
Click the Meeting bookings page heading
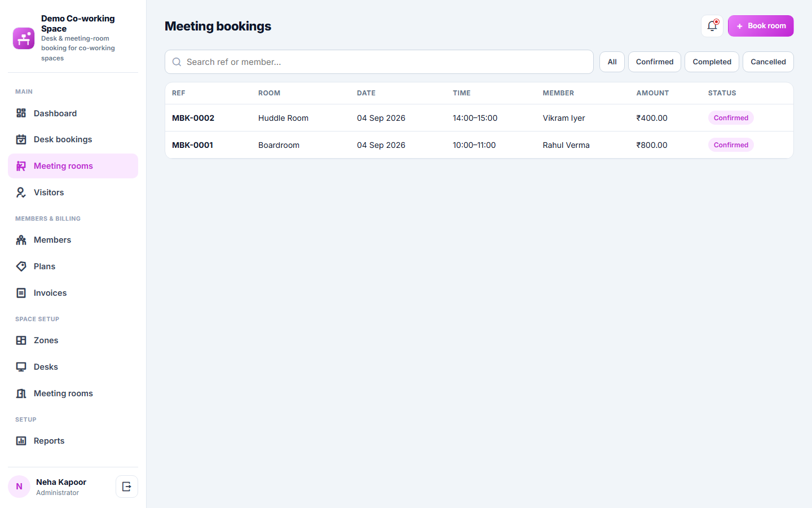[x=218, y=26]
